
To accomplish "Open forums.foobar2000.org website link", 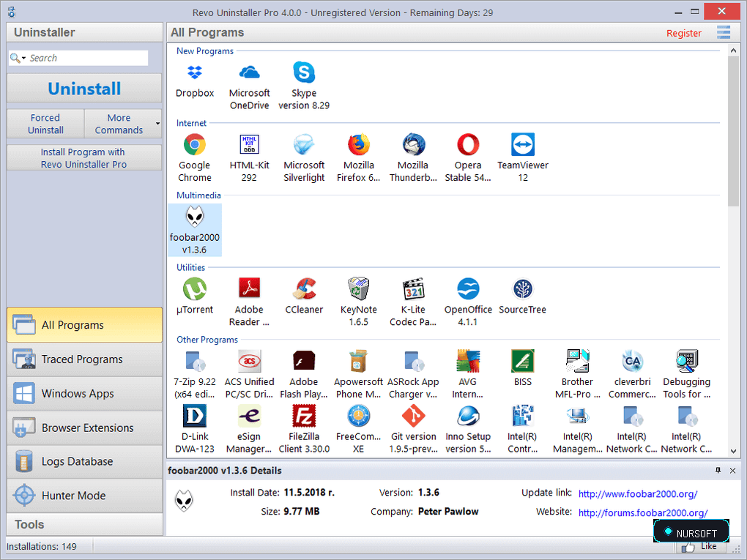I will [643, 513].
